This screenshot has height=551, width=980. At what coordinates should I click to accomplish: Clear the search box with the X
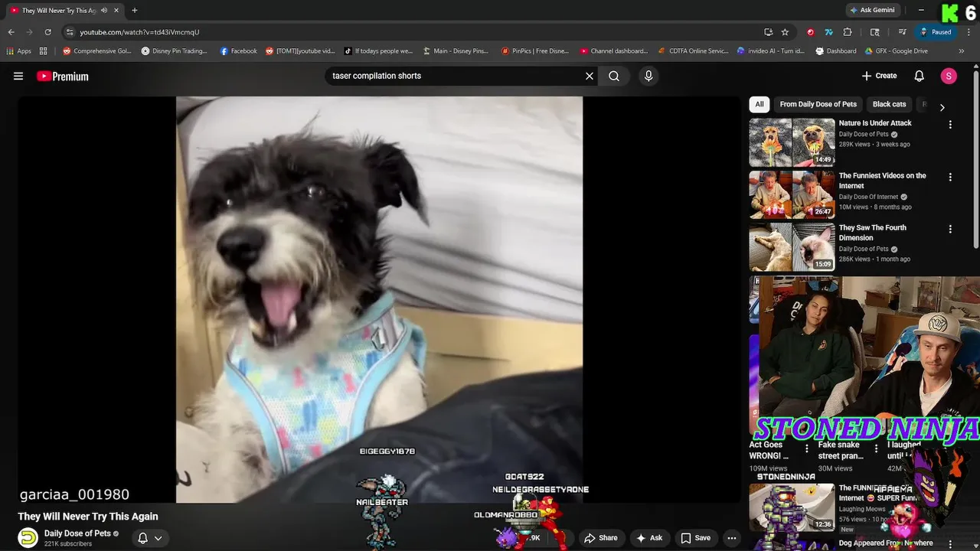[589, 76]
